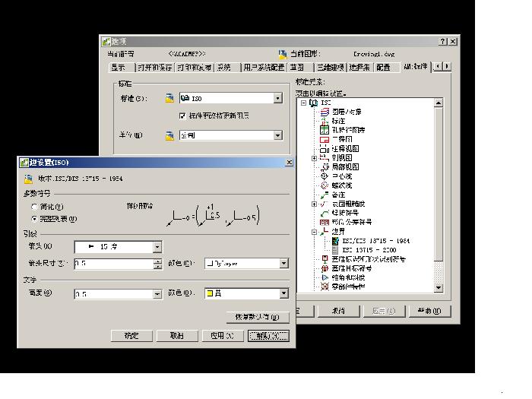The image size is (532, 399).
Task: Open the yellow text color dropdown
Action: (x=284, y=293)
